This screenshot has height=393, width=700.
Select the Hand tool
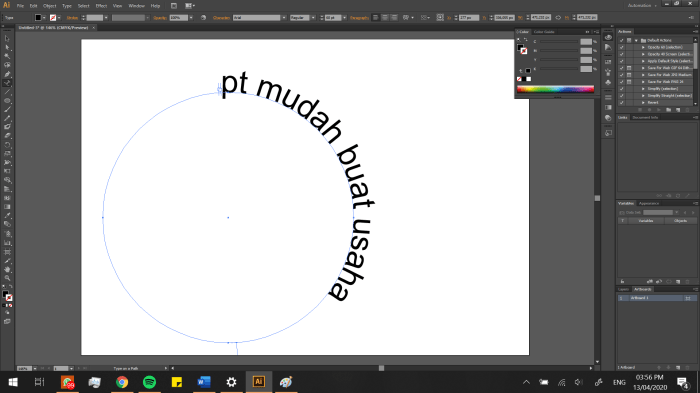point(7,269)
